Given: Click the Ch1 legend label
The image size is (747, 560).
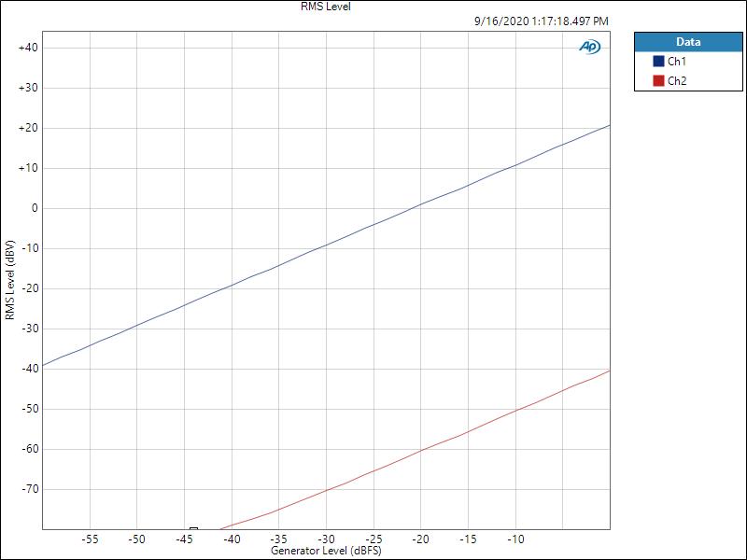Looking at the screenshot, I should click(x=676, y=62).
